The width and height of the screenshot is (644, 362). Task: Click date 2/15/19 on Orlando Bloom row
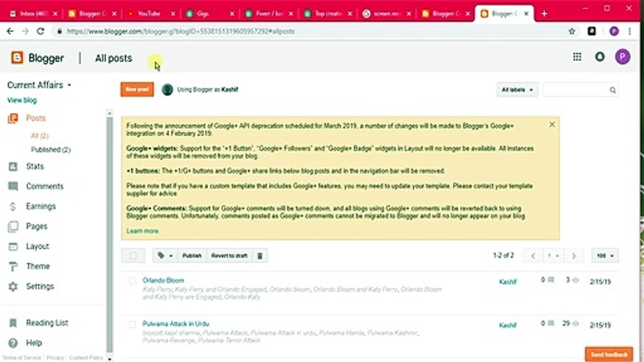[600, 282]
